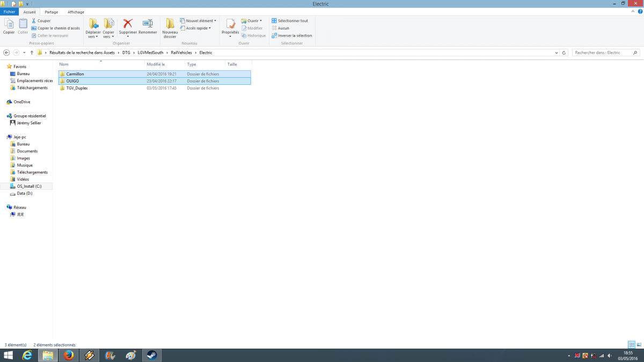Open Firefox from the taskbar

(68, 356)
